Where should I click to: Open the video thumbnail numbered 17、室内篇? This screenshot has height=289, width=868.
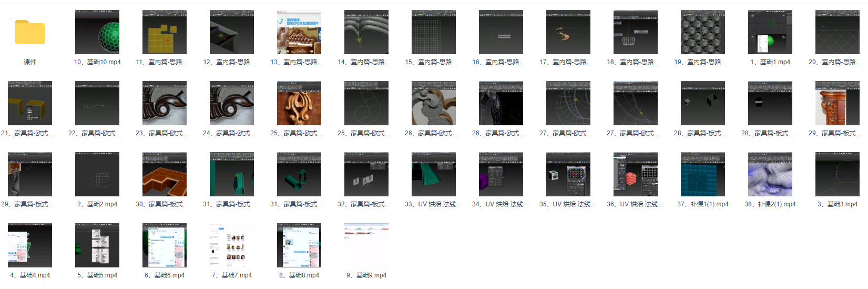pos(568,32)
